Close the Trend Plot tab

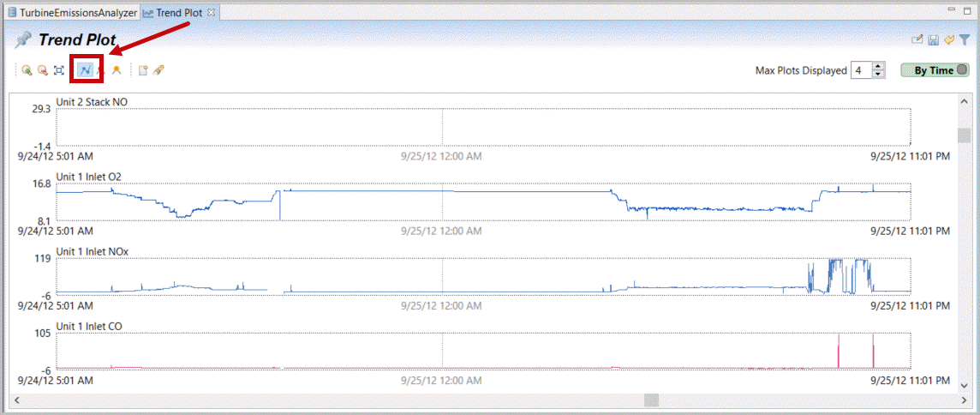[x=212, y=13]
